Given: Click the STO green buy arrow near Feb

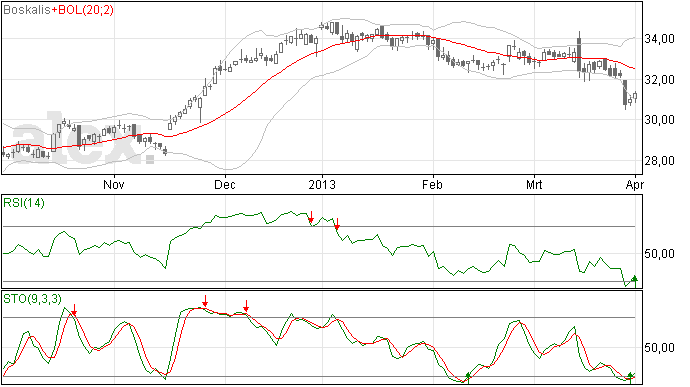Looking at the screenshot, I should tap(468, 378).
